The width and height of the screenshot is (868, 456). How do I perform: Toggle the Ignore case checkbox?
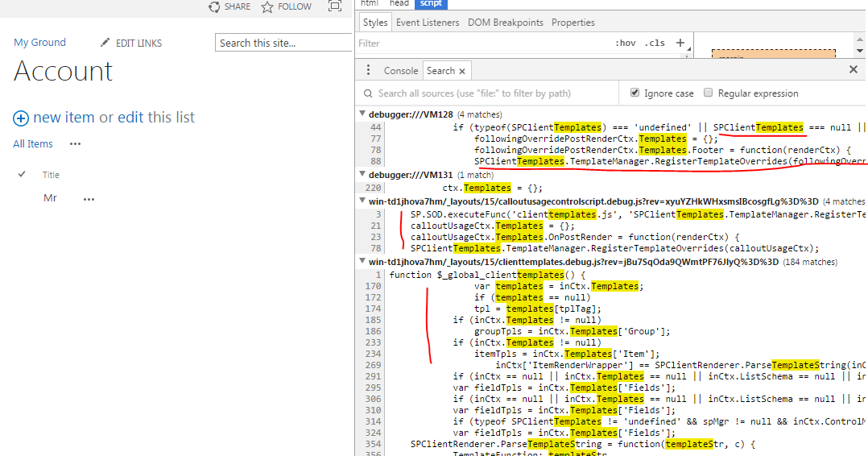coord(635,93)
